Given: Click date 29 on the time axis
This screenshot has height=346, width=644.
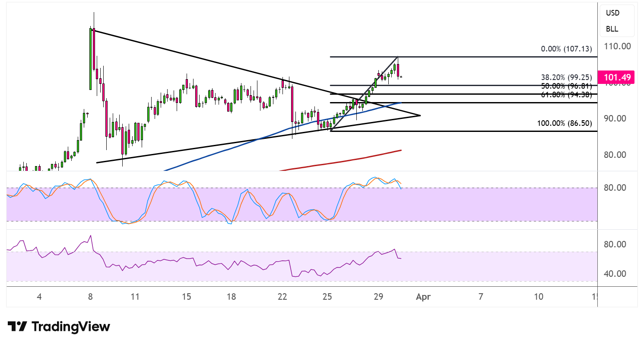Looking at the screenshot, I should [379, 297].
